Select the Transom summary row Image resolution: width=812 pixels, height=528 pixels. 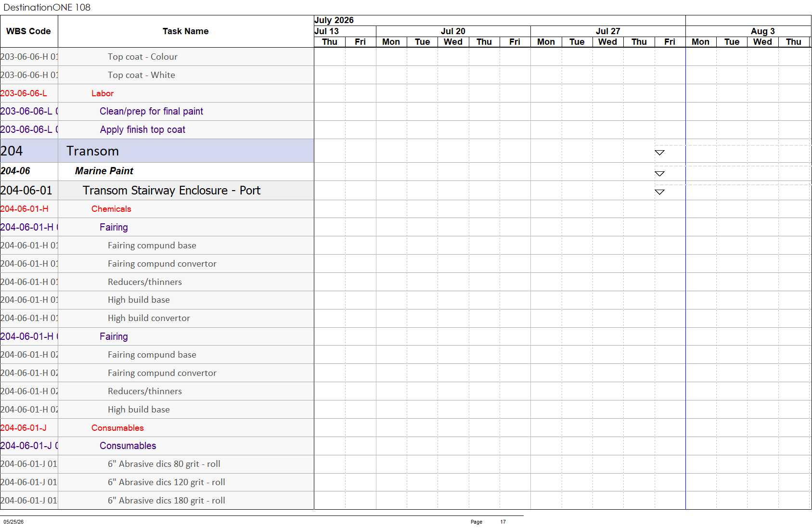pyautogui.click(x=157, y=151)
